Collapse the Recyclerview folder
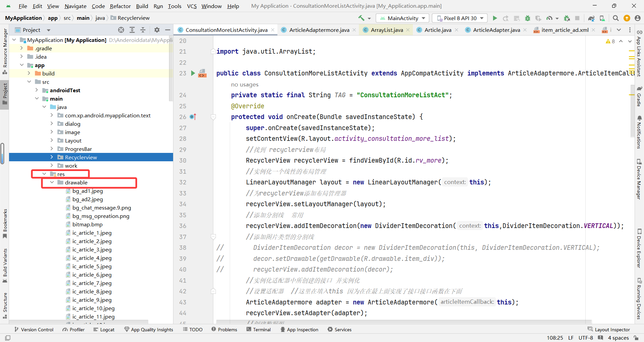 (52, 157)
